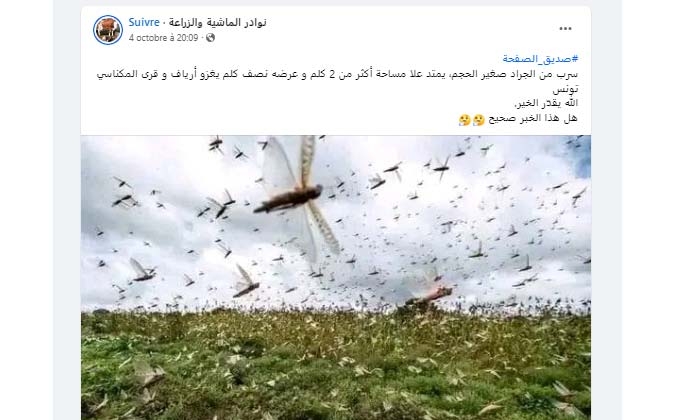Click the globe public audience icon

[x=211, y=38]
